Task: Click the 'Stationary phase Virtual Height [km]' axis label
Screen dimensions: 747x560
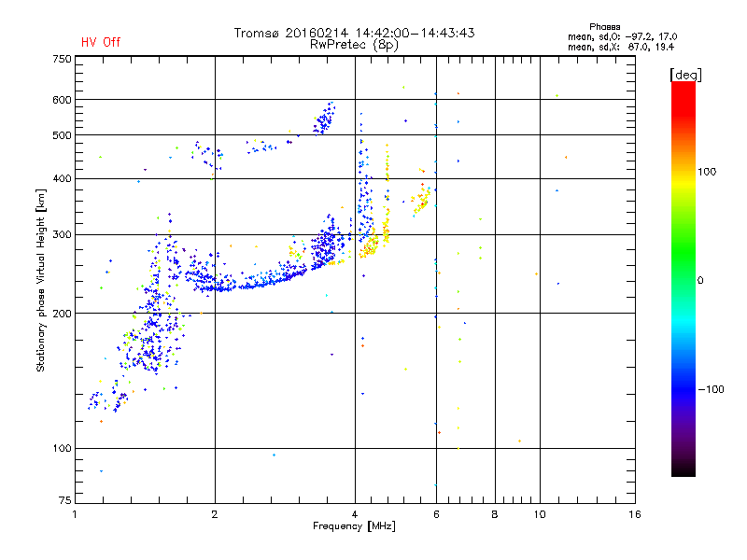Action: pyautogui.click(x=41, y=280)
